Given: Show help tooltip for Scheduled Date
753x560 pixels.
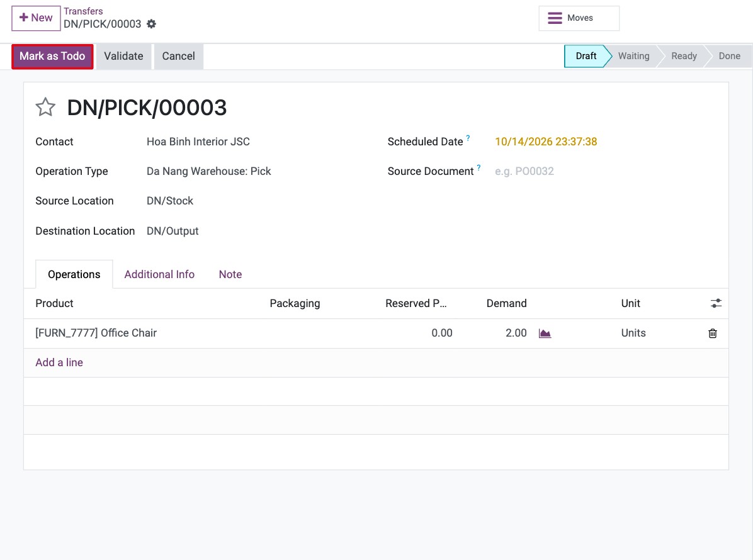Looking at the screenshot, I should tap(468, 138).
